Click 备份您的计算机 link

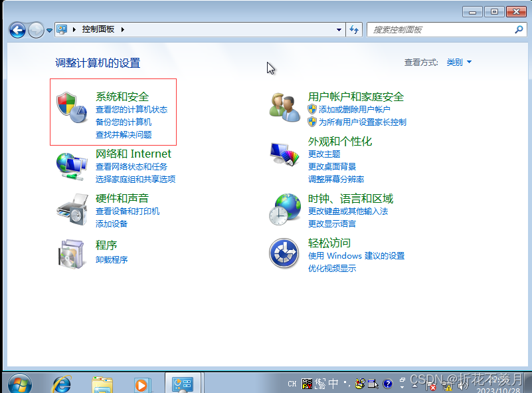124,122
